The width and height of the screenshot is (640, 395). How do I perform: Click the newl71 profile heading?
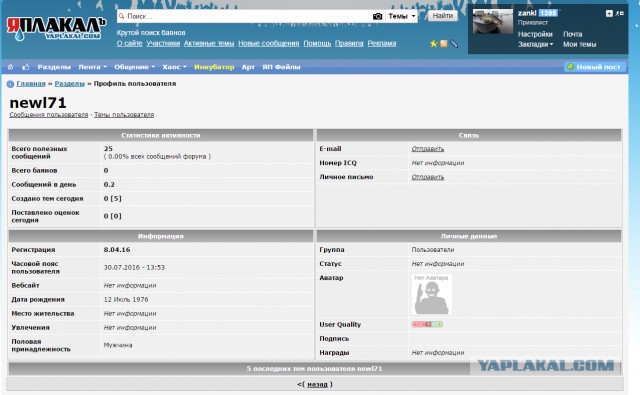point(38,103)
